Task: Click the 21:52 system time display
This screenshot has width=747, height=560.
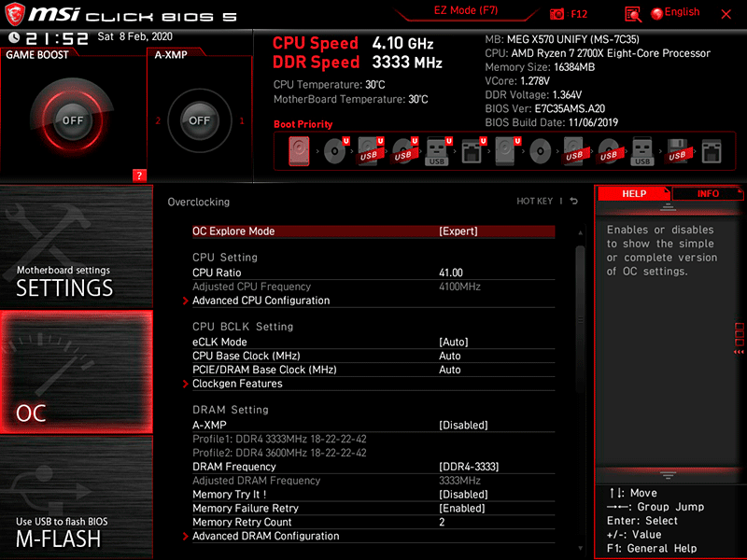Action: (57, 38)
